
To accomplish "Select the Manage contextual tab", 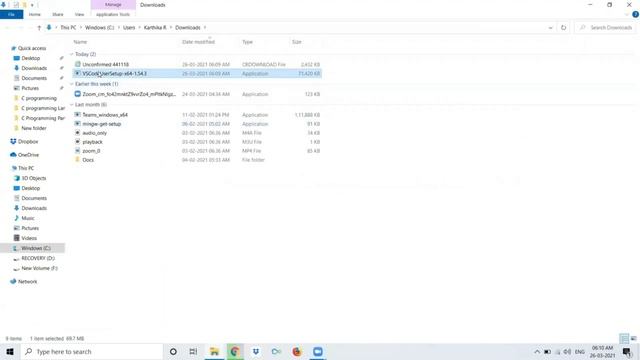I will click(113, 4).
